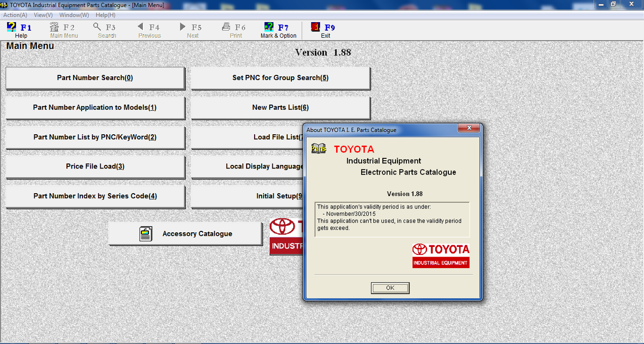The width and height of the screenshot is (644, 344).
Task: Open Initial Setup button
Action: pos(247,196)
